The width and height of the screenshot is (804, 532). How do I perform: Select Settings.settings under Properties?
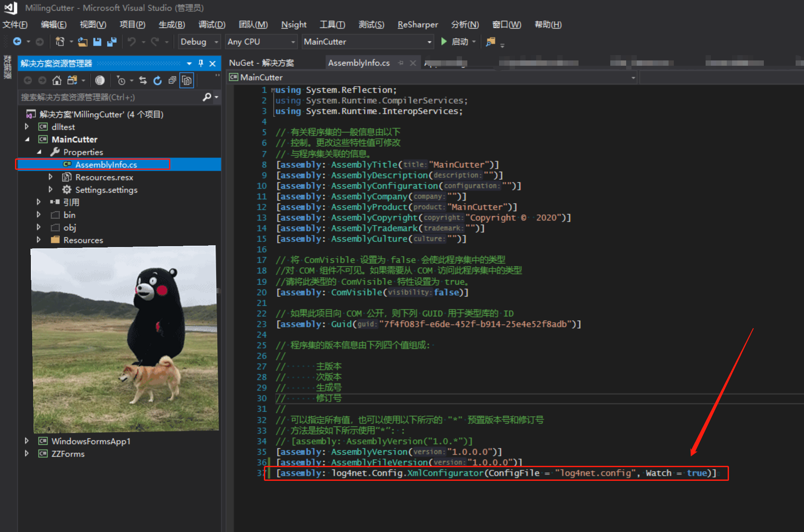pos(106,190)
